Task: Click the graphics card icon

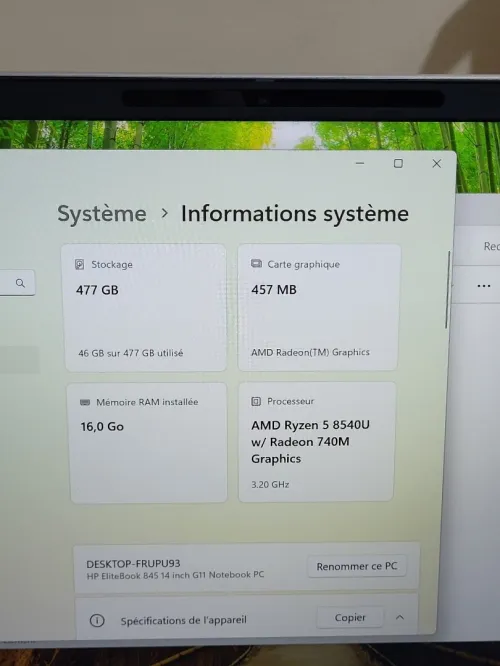Action: coord(256,264)
